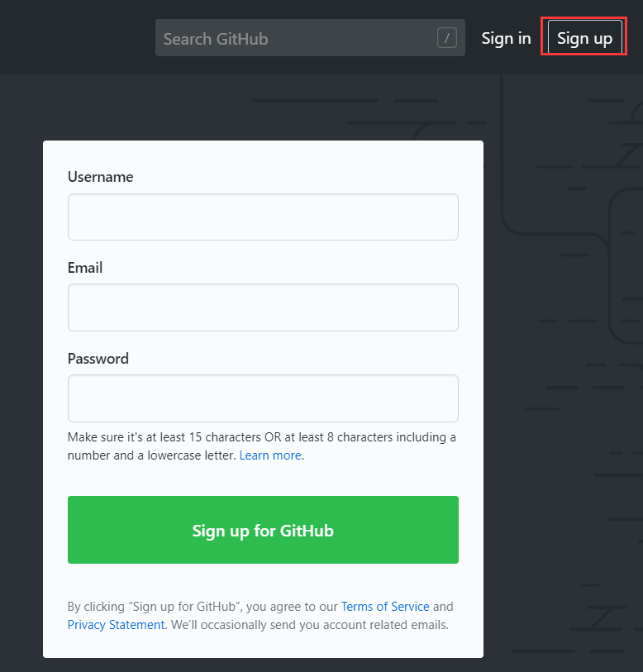Click inside the Username field

coord(263,217)
